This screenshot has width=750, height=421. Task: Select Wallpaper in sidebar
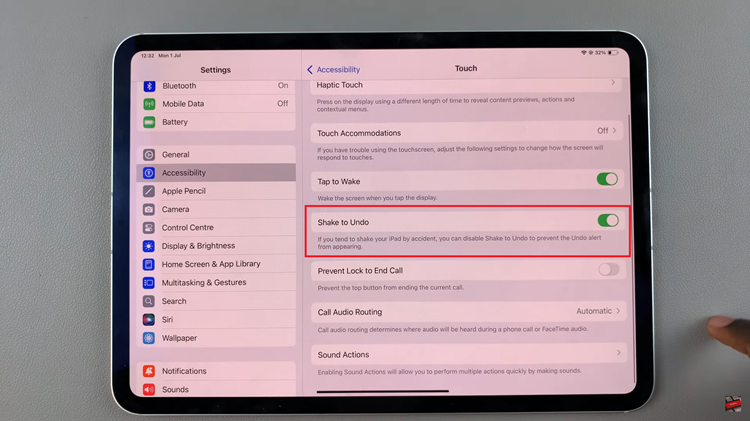click(216, 338)
